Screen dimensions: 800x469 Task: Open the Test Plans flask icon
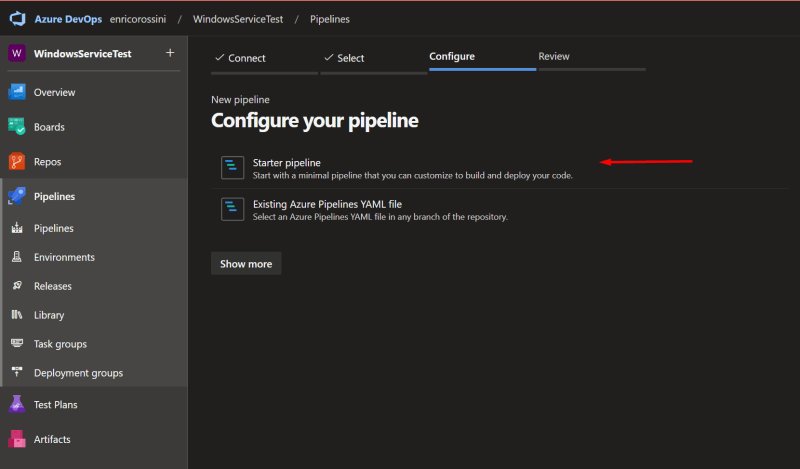point(17,404)
